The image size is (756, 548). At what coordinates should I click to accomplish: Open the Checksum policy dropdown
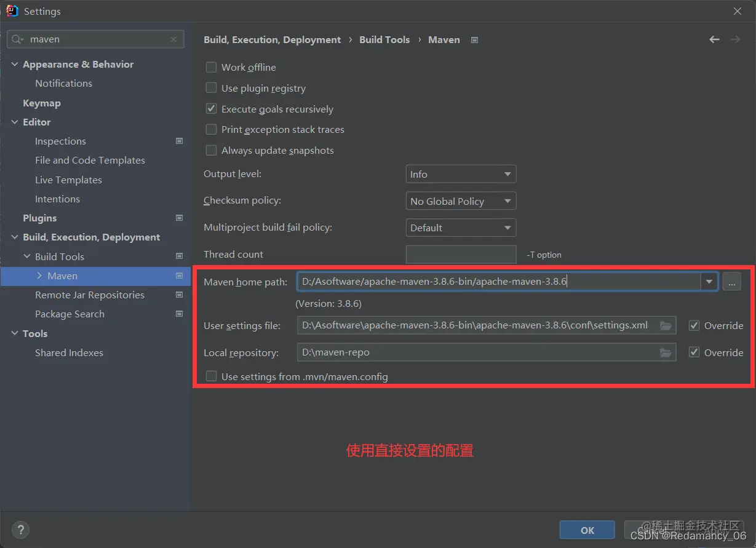(461, 201)
